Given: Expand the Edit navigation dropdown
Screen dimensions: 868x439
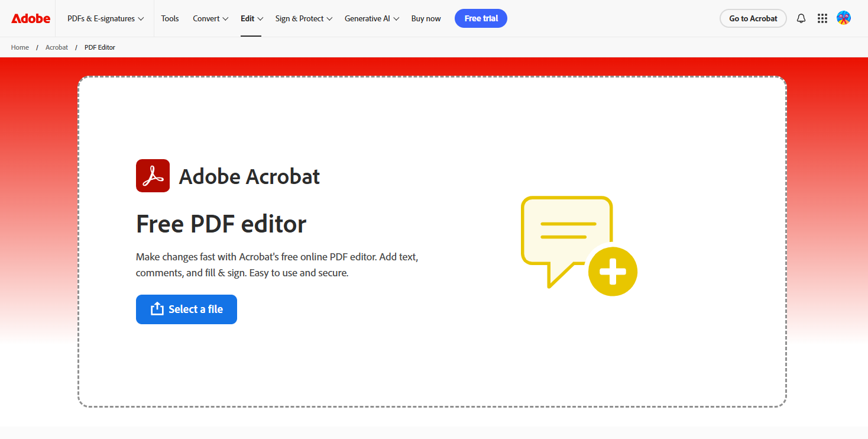Looking at the screenshot, I should tap(251, 18).
